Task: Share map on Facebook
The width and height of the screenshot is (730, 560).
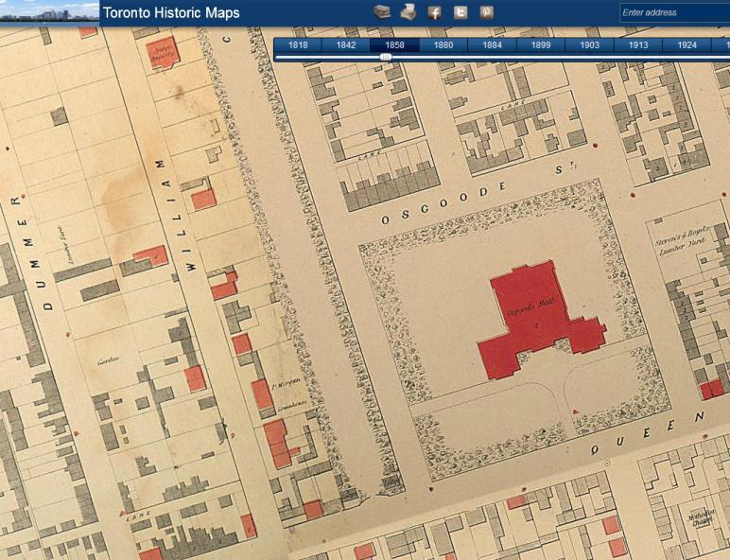Action: coord(434,12)
